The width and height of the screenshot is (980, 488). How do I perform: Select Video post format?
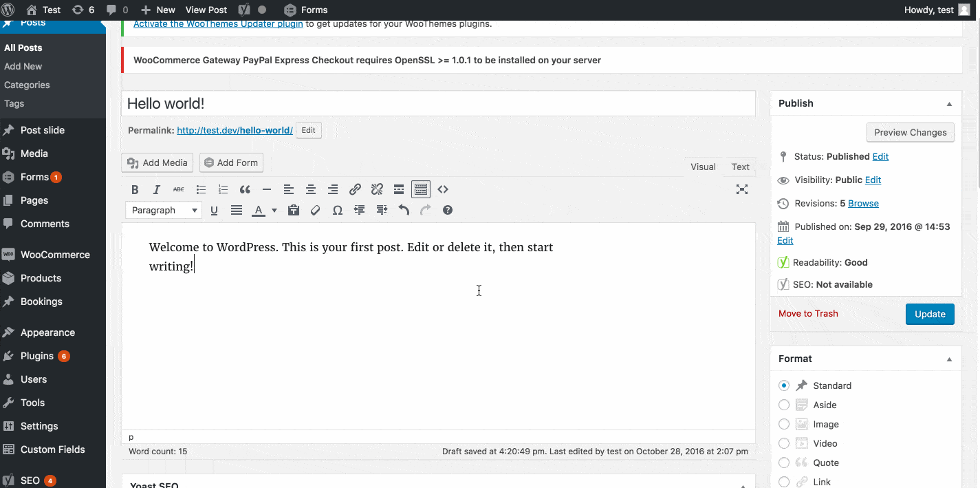[x=784, y=443]
